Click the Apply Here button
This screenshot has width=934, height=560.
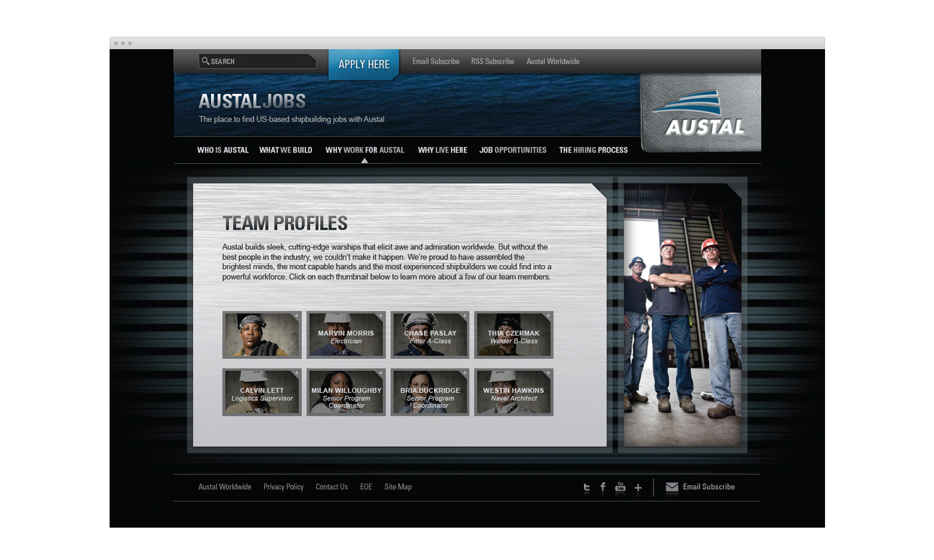point(364,64)
